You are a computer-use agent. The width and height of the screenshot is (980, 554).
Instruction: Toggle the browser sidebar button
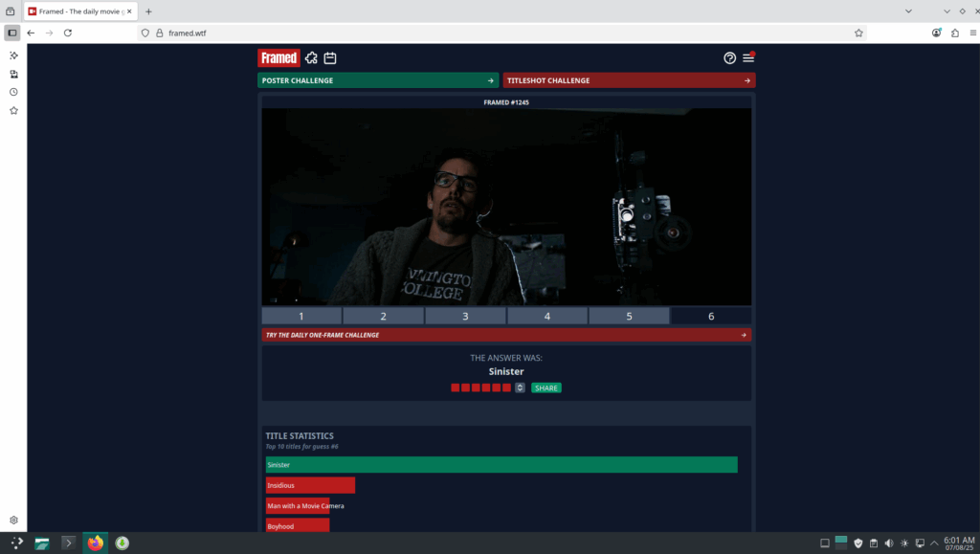12,33
